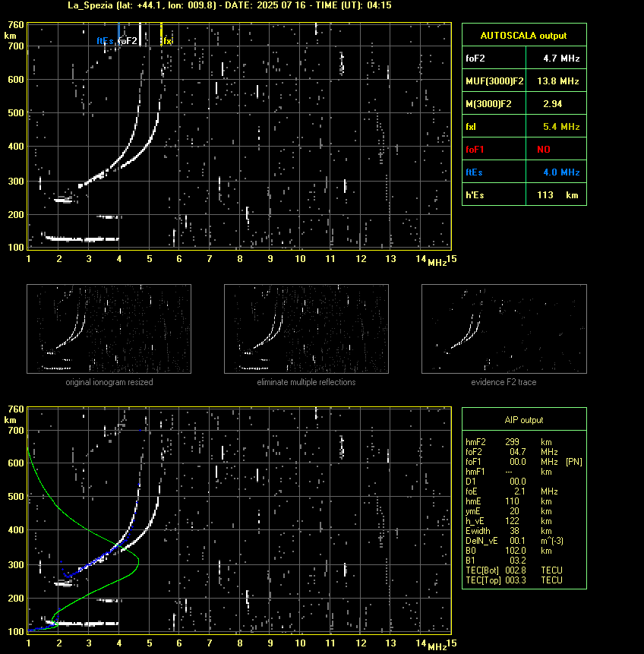Select the 'M(3000)F2' row label

(488, 104)
